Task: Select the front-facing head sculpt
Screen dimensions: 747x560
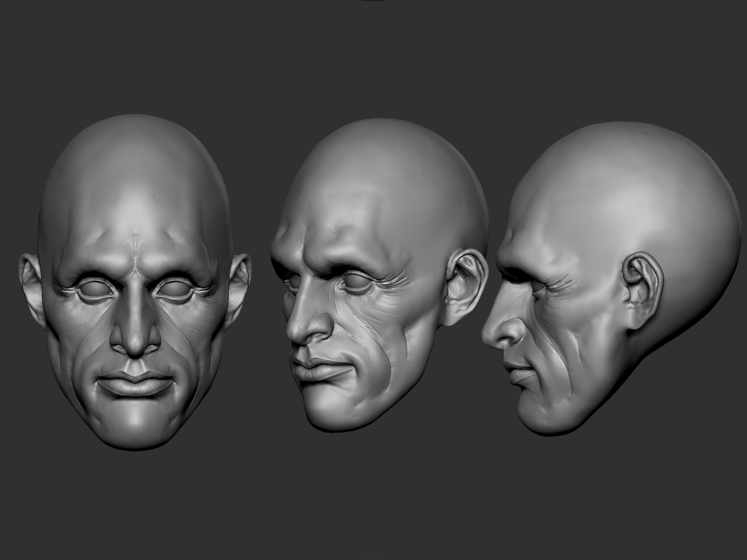Action: pos(134,282)
